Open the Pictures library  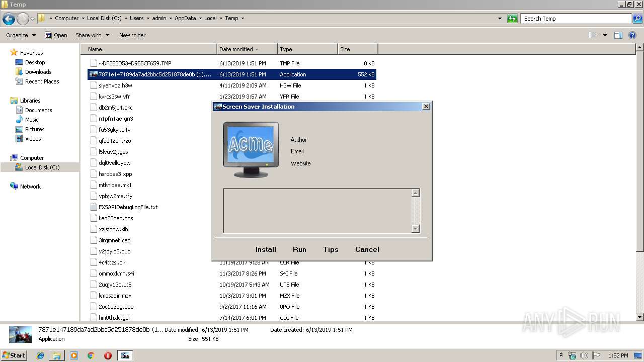tap(35, 129)
